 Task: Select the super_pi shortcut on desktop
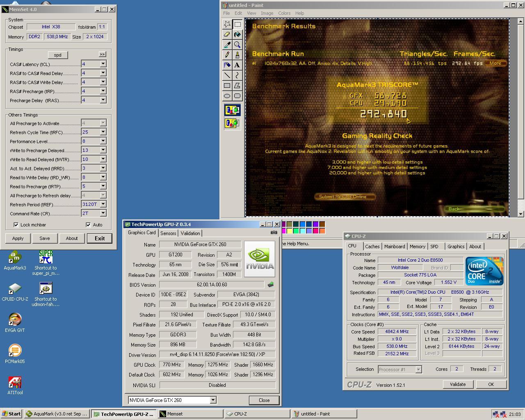(x=46, y=263)
